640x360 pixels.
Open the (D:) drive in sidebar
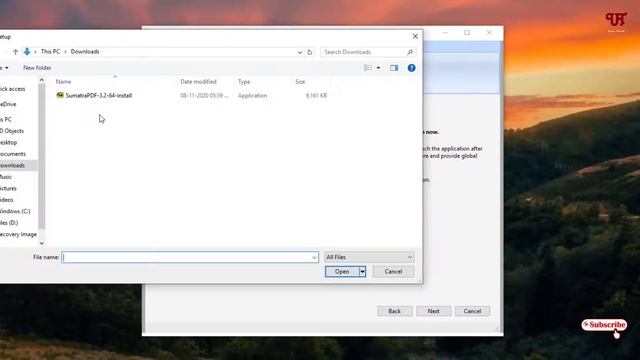(9, 222)
